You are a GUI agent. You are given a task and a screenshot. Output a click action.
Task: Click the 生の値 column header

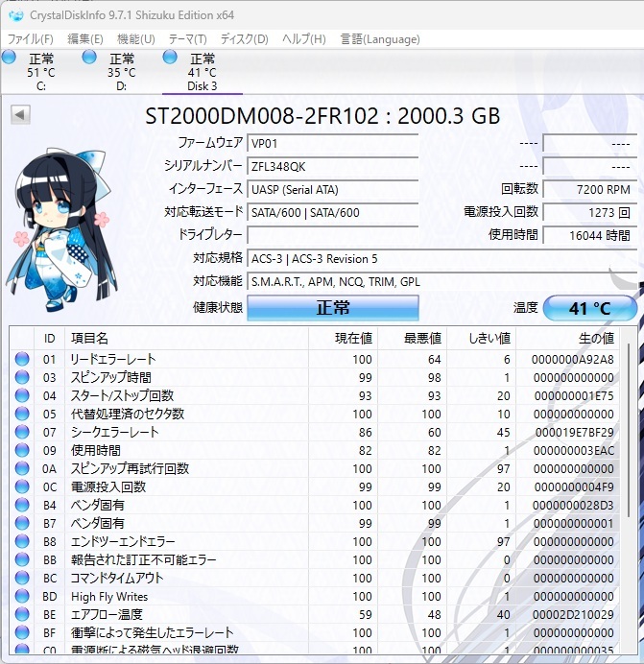pyautogui.click(x=568, y=339)
